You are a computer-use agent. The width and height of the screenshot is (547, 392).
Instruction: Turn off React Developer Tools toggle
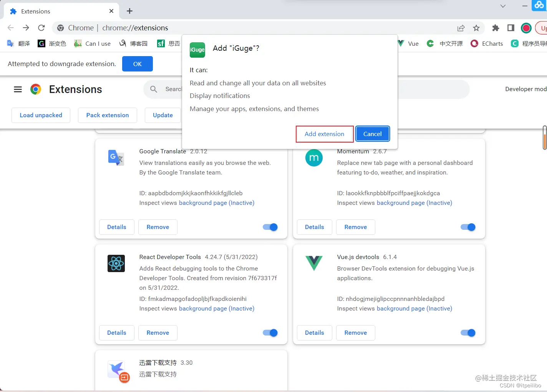pos(270,333)
